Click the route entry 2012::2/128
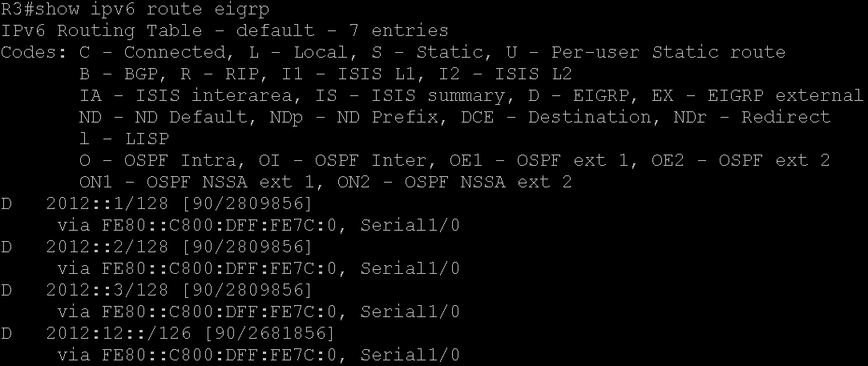This screenshot has height=366, width=868. pos(107,247)
